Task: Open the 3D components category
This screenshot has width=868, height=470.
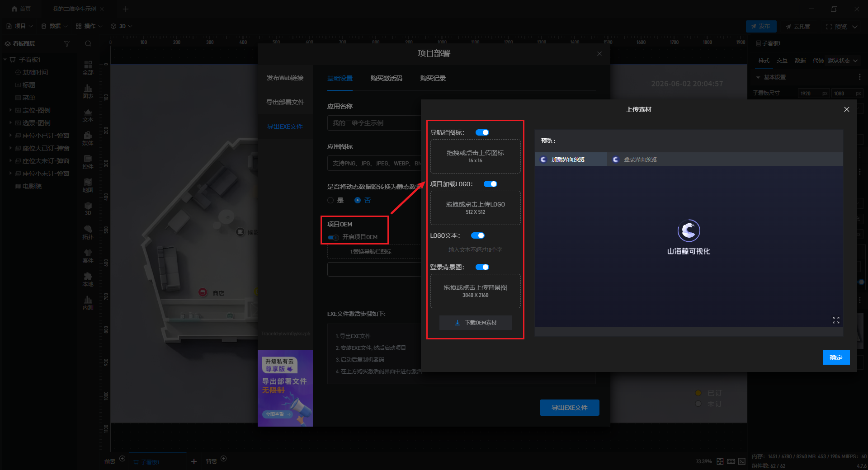Action: pyautogui.click(x=88, y=208)
